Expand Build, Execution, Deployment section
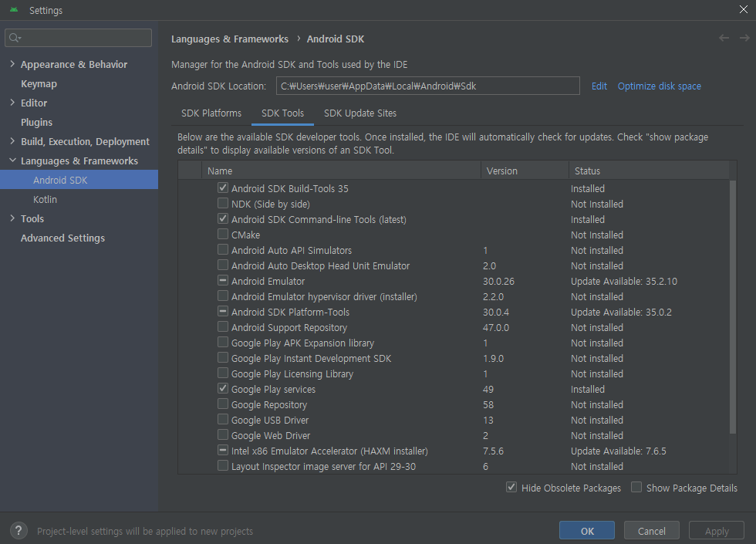 (x=12, y=140)
